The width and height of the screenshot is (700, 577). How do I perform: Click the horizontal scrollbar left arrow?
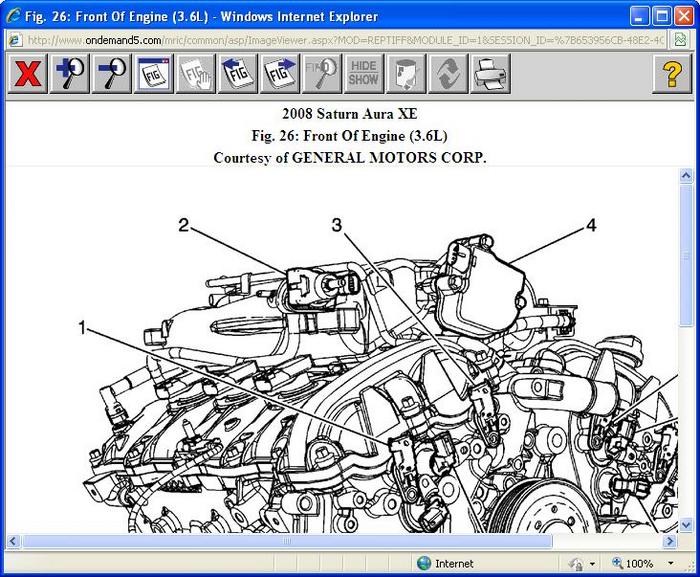click(13, 541)
